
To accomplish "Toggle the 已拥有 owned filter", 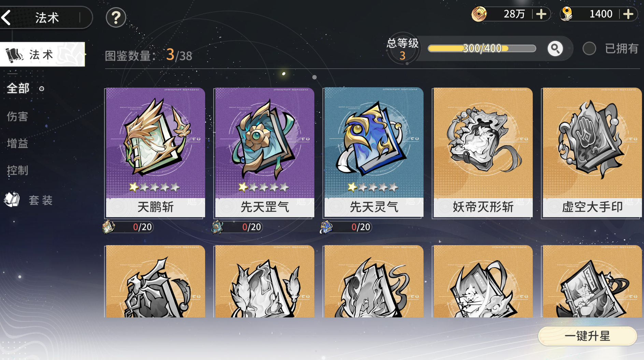I will pyautogui.click(x=589, y=48).
